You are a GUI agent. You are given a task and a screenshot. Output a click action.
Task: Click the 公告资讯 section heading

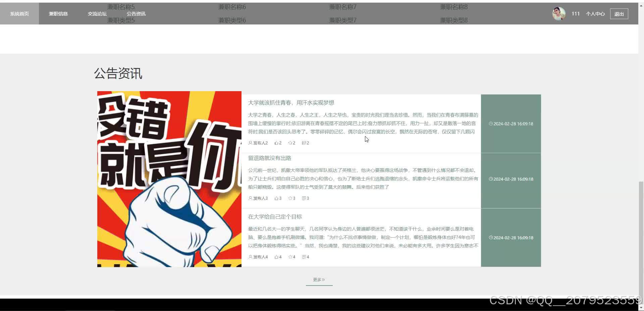coord(118,73)
